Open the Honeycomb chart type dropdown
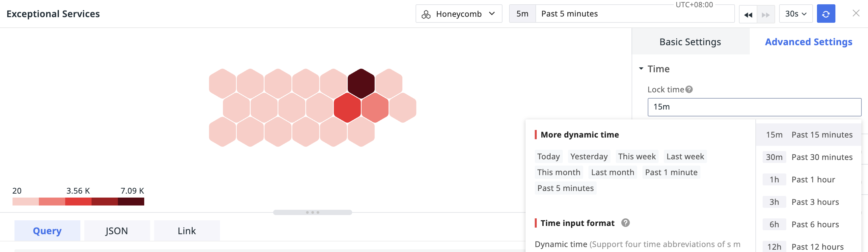This screenshot has height=252, width=868. pyautogui.click(x=459, y=14)
